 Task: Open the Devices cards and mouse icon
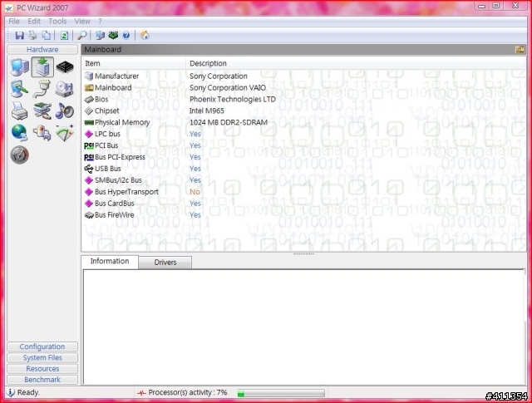click(42, 111)
